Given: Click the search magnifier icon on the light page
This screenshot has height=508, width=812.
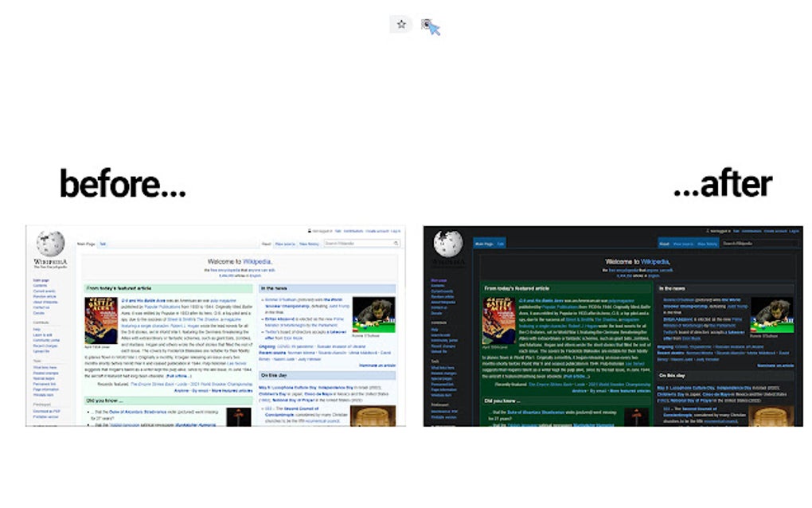Looking at the screenshot, I should pyautogui.click(x=396, y=243).
